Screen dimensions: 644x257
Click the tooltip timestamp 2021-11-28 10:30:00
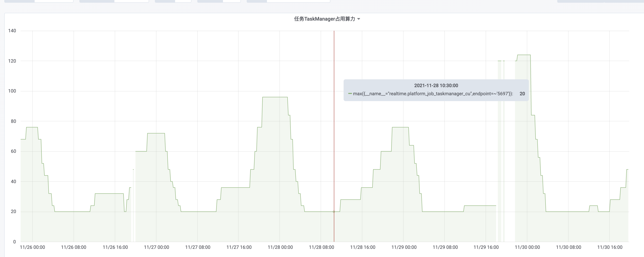tap(436, 85)
